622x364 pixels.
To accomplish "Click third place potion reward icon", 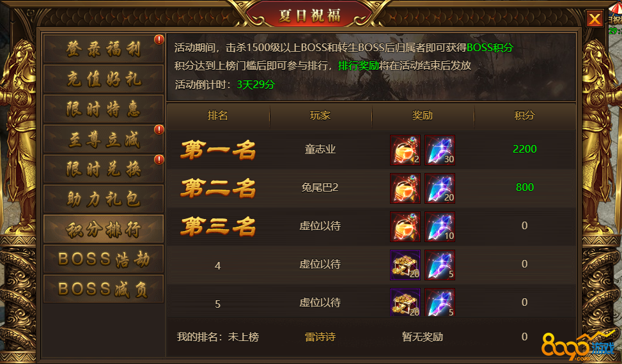I will point(405,227).
